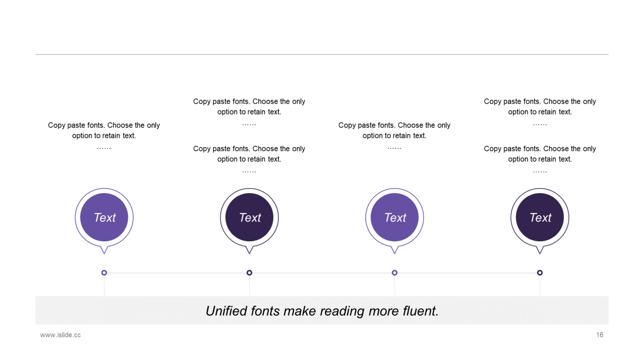Click the third timeline dot marker
Screen dimensions: 644x362
coord(394,273)
